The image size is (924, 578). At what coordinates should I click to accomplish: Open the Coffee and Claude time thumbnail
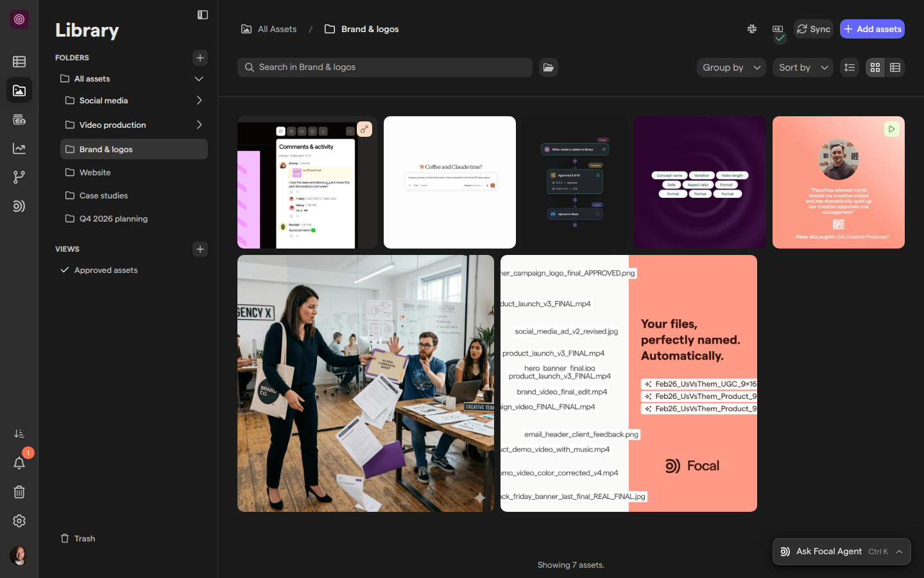[450, 182]
